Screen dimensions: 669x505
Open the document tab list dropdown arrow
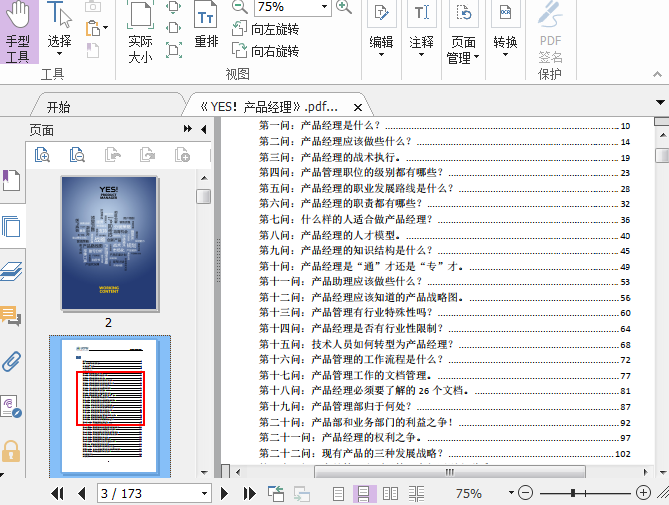[x=660, y=102]
